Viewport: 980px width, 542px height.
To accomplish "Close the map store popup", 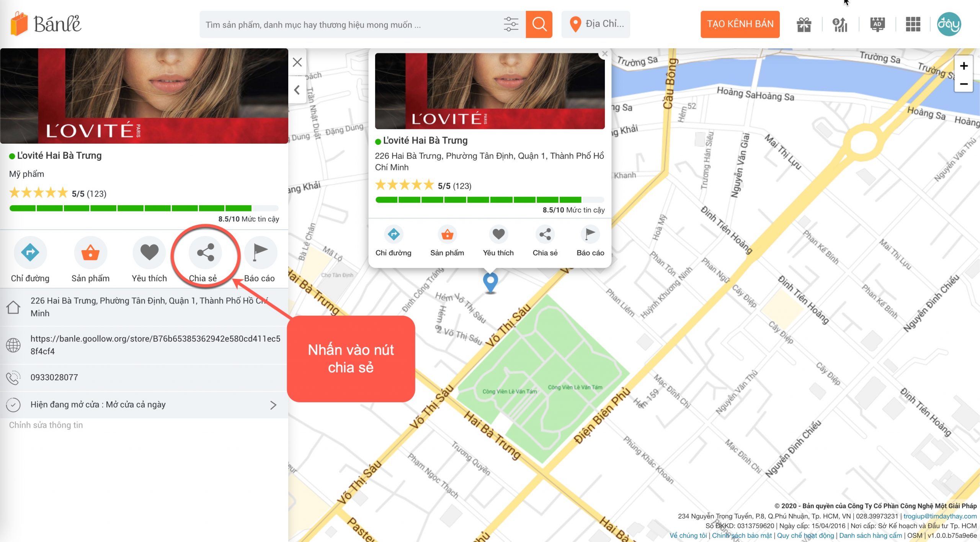I will pyautogui.click(x=605, y=54).
